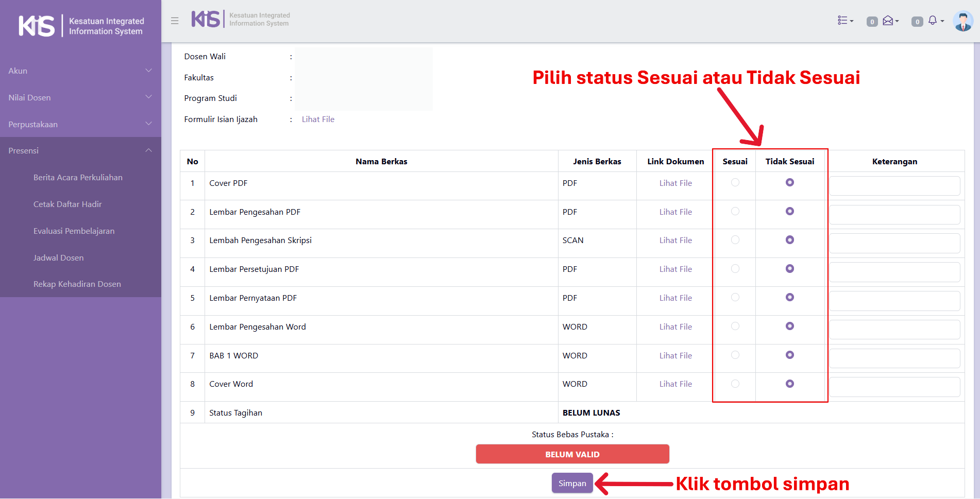
Task: Click the KIS logo in the sidebar
Action: tap(37, 26)
